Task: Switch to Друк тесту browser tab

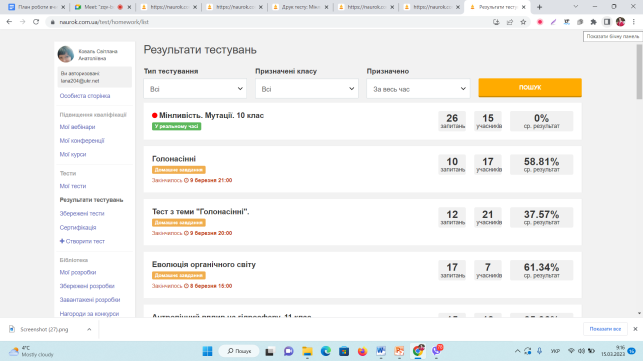Action: click(x=300, y=7)
